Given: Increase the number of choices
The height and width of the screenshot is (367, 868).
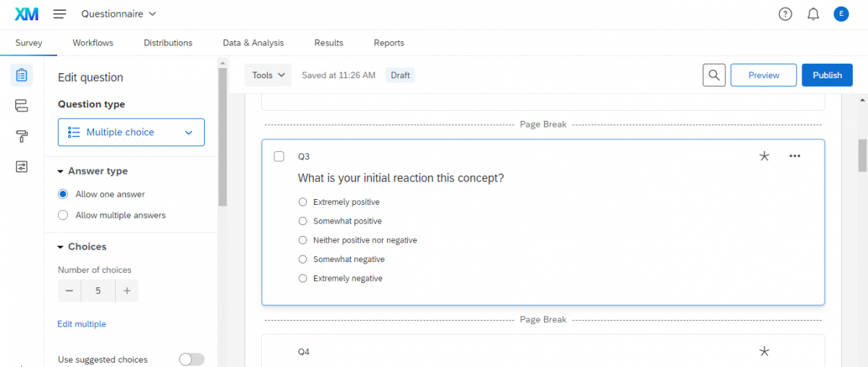Looking at the screenshot, I should point(127,291).
